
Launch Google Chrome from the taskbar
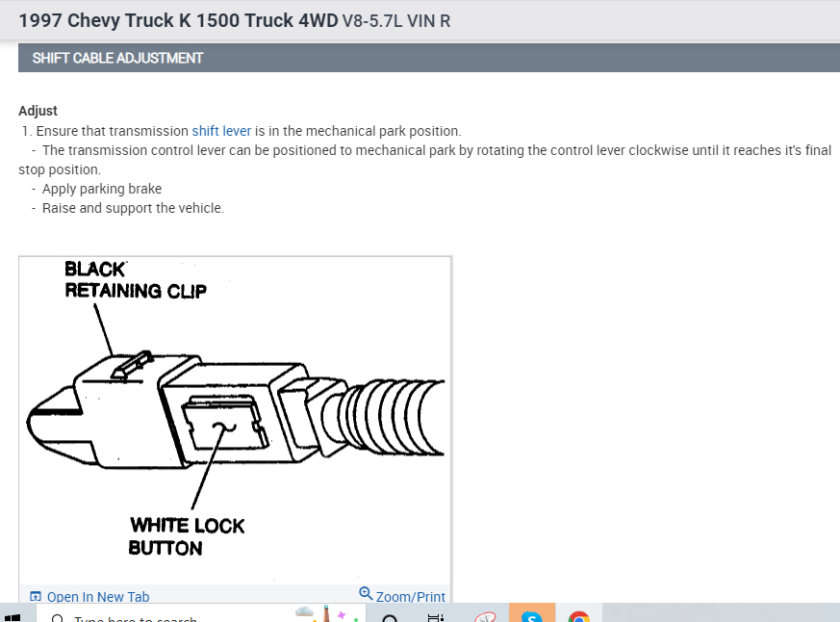(579, 616)
